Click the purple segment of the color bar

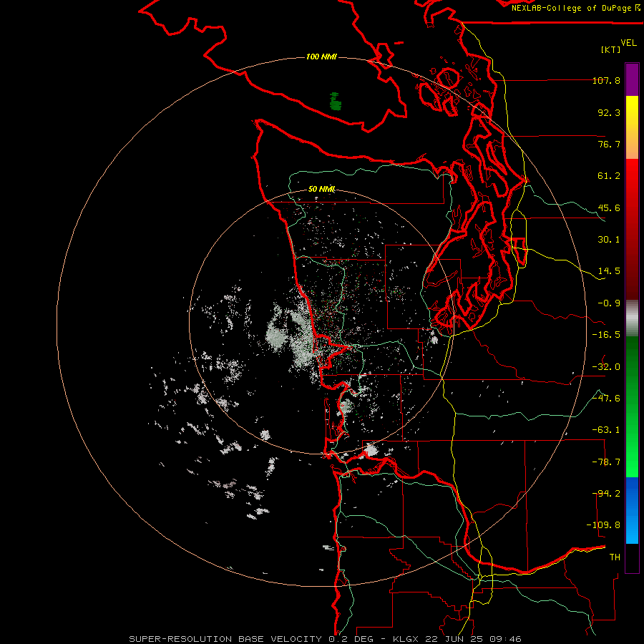click(x=632, y=79)
